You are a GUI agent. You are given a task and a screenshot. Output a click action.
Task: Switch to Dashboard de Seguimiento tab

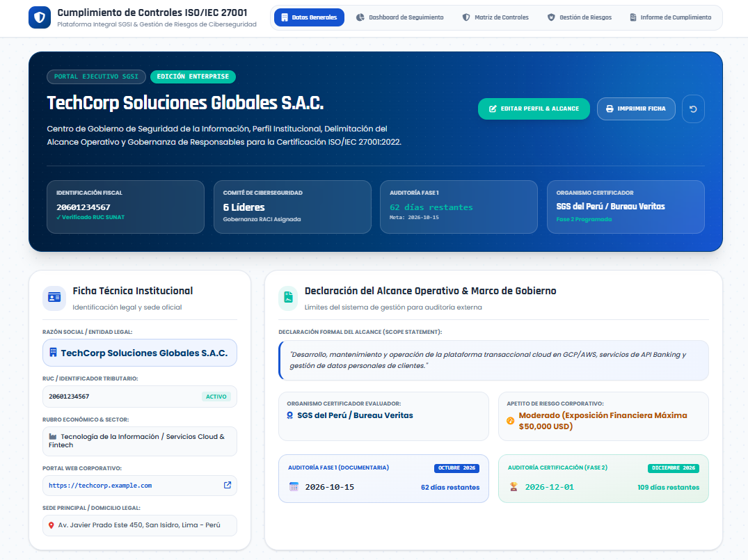pos(400,17)
